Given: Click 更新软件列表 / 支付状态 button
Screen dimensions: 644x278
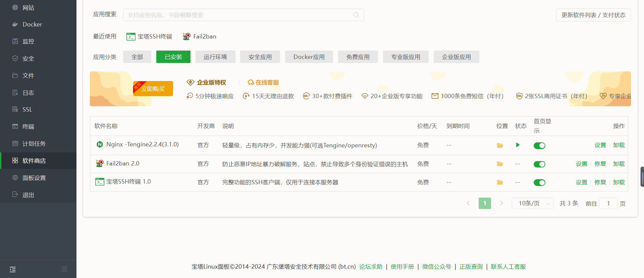Looking at the screenshot, I should tap(593, 15).
